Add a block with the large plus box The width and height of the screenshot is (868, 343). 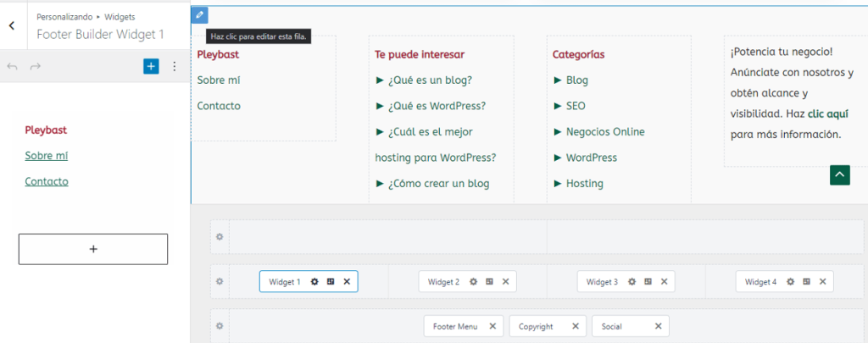(93, 249)
